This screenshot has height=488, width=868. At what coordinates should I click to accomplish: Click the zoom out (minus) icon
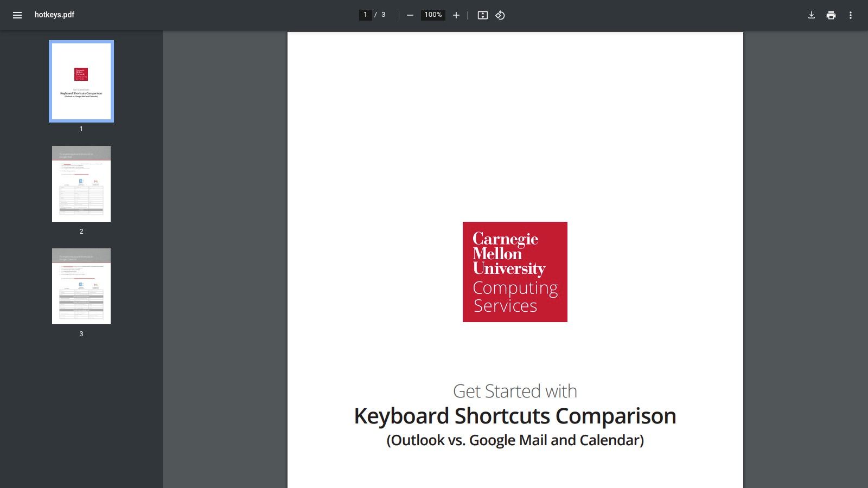pyautogui.click(x=410, y=15)
